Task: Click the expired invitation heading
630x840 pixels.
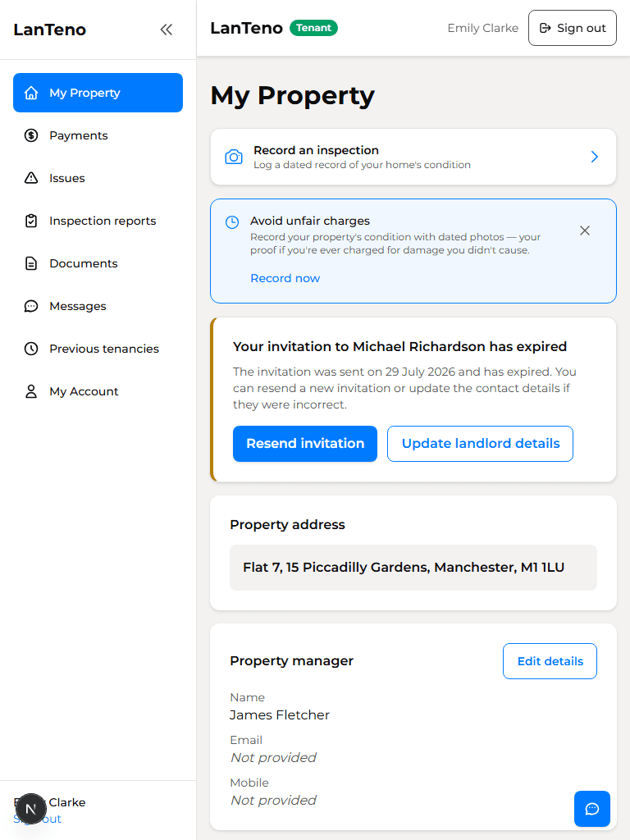Action: pos(399,347)
